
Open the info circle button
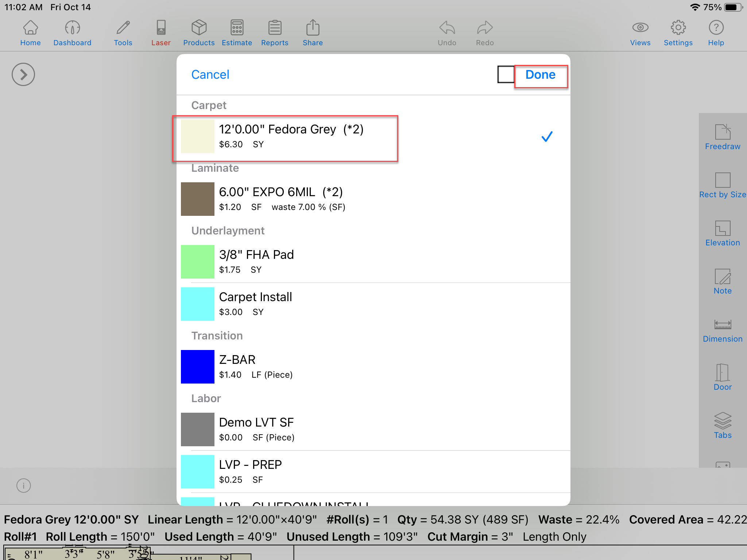pyautogui.click(x=24, y=486)
